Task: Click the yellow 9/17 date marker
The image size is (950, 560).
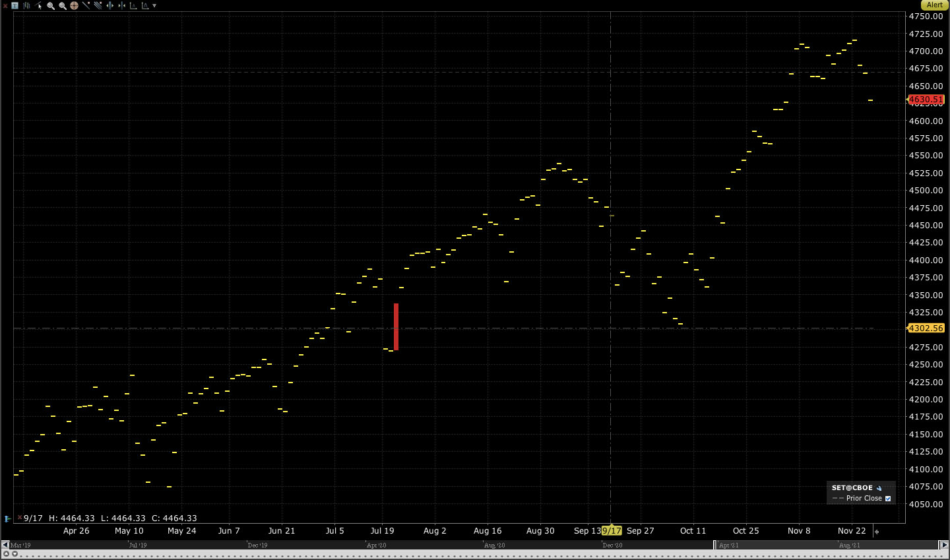Action: [612, 530]
